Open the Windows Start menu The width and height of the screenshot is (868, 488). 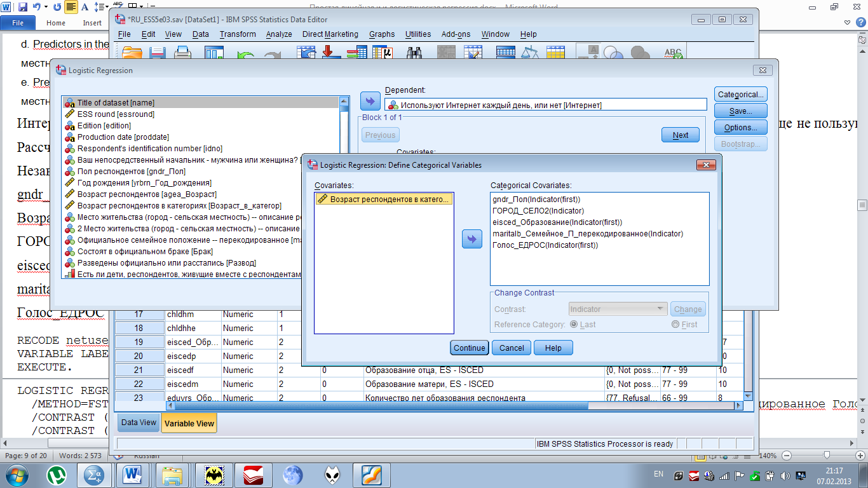pos(17,475)
